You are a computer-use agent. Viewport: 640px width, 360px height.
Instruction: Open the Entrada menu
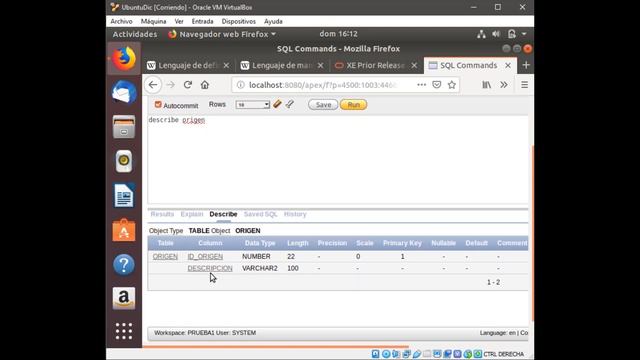click(202, 21)
